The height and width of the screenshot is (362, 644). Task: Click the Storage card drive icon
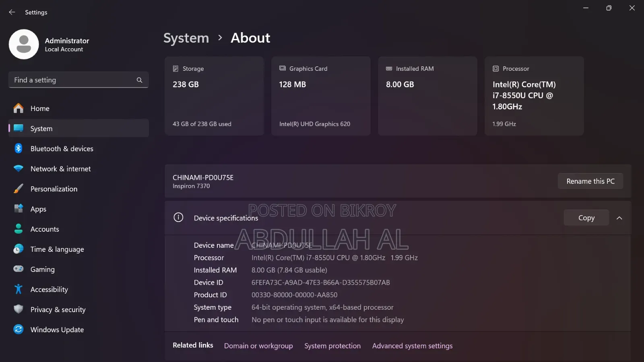pyautogui.click(x=175, y=69)
